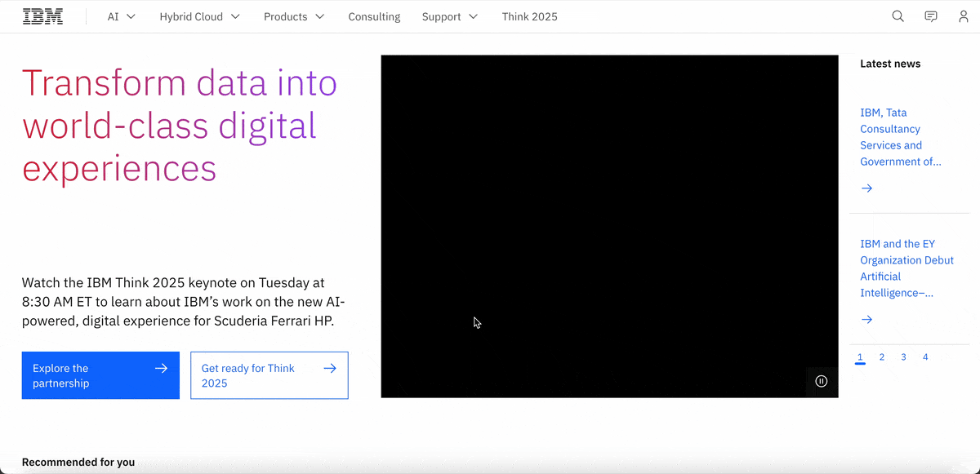Open the chat message icon

(x=930, y=16)
